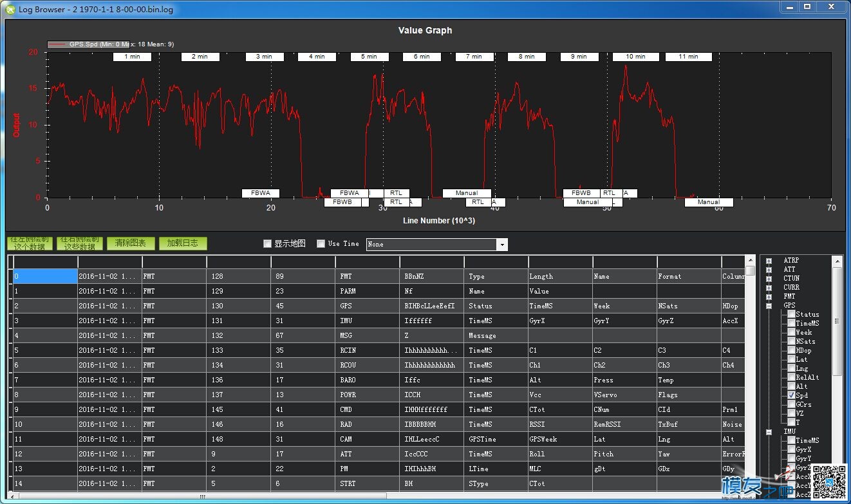Toggle the Use Time checkbox
Image resolution: width=851 pixels, height=504 pixels.
point(321,244)
